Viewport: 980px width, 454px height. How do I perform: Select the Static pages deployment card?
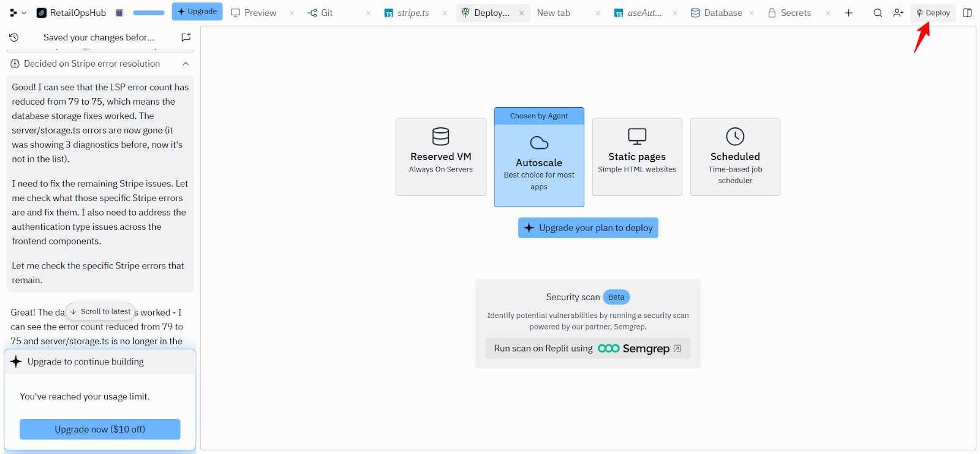pos(637,157)
